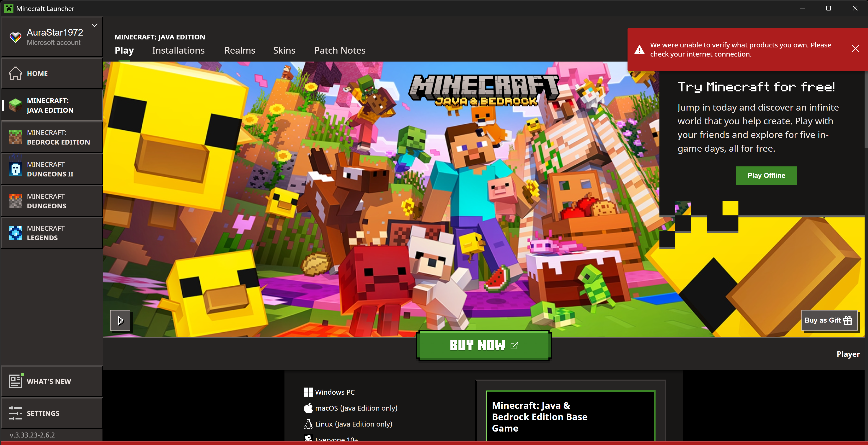Viewport: 868px width, 445px height.
Task: Switch to the Installations tab
Action: point(178,50)
